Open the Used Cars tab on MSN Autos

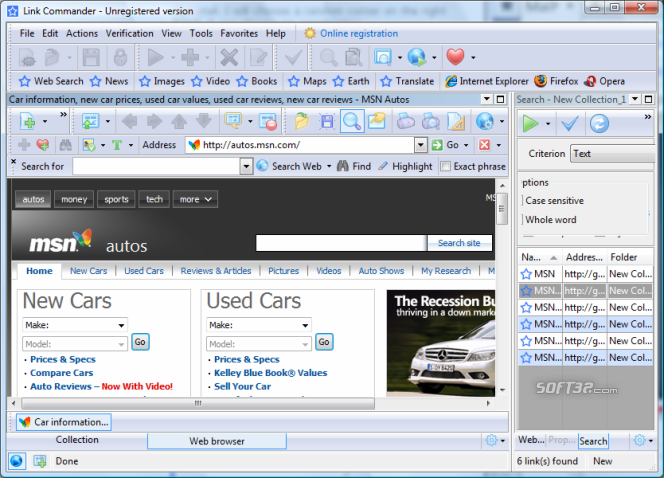144,271
